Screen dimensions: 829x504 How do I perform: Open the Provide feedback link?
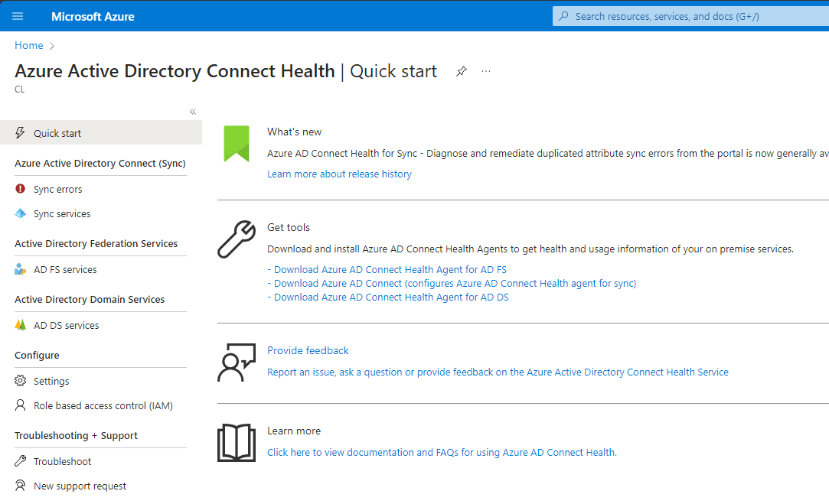pyautogui.click(x=308, y=350)
